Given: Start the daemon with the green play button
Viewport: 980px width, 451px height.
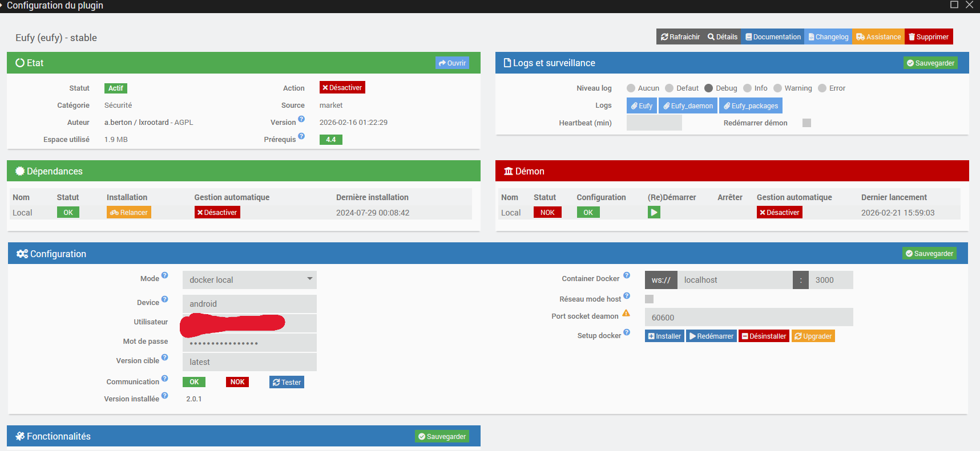Looking at the screenshot, I should (x=654, y=213).
